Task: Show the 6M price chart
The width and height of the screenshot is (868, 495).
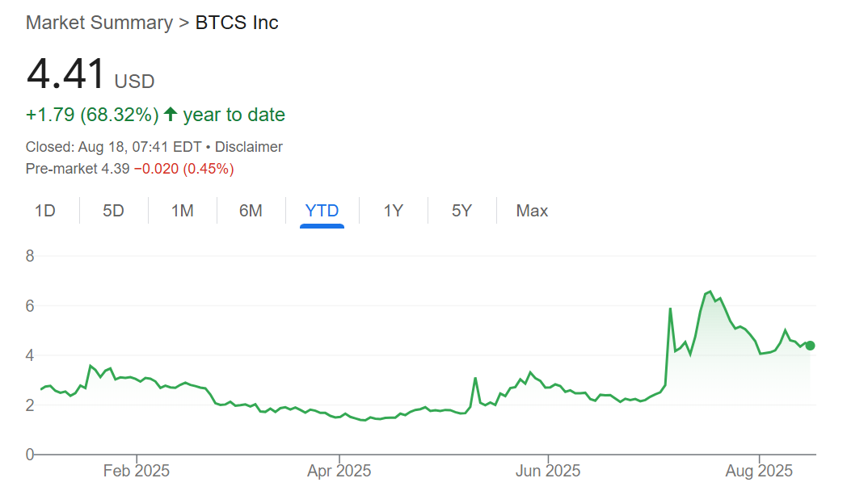Action: [x=251, y=211]
